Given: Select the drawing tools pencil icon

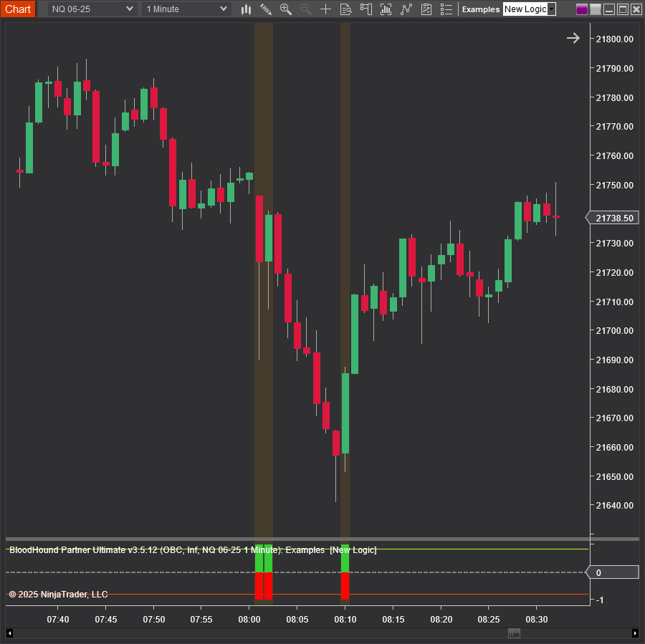Looking at the screenshot, I should [x=266, y=9].
